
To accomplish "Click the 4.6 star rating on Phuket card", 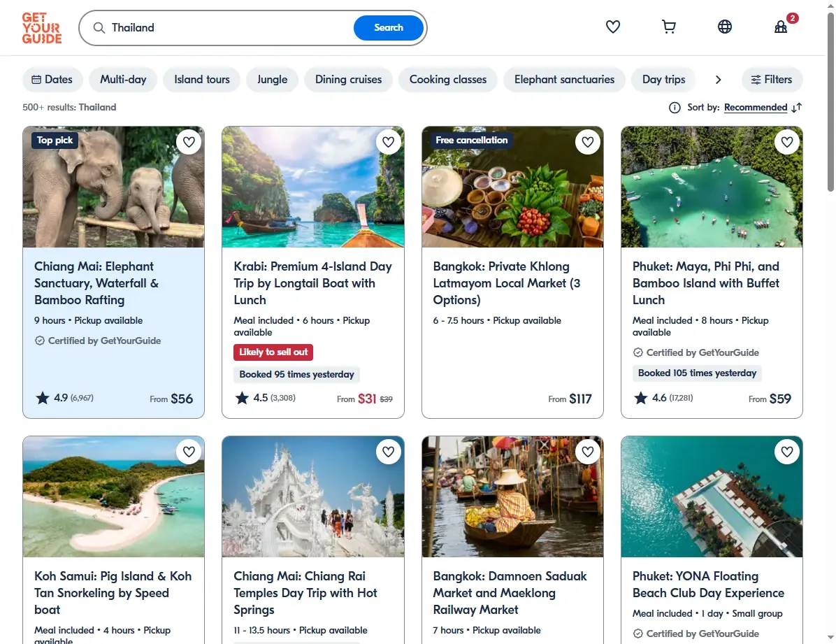I will pyautogui.click(x=663, y=398).
